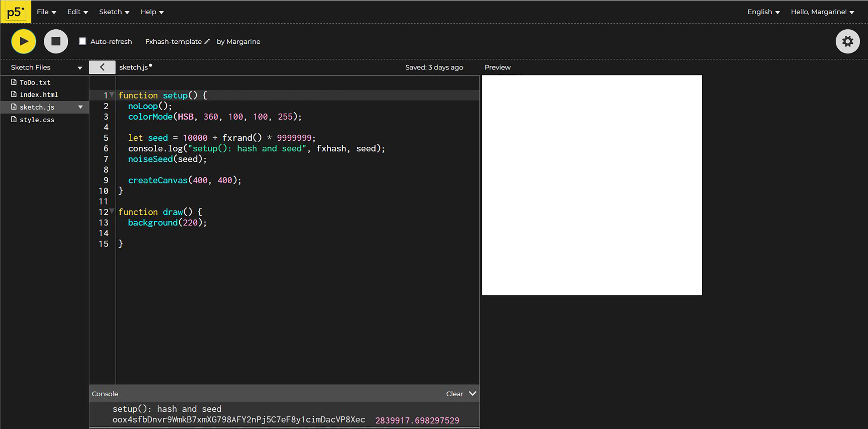Clear the console output
The height and width of the screenshot is (429, 868).
coord(454,394)
